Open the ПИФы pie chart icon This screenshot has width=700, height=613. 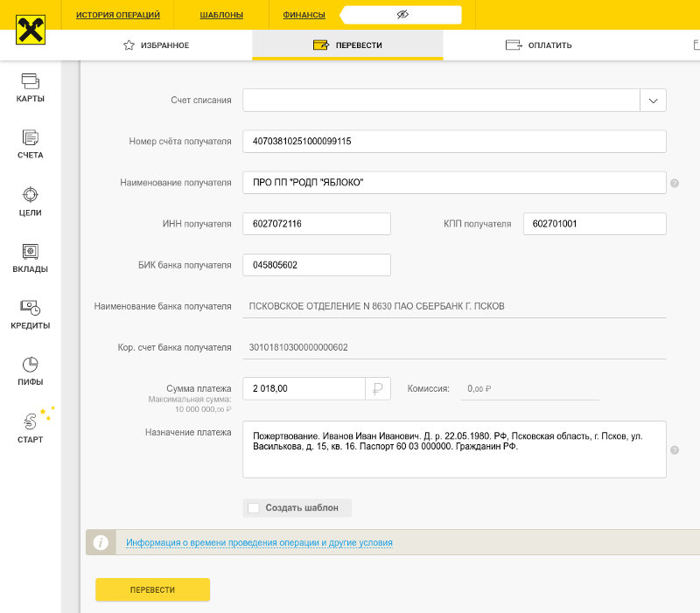pos(31,365)
